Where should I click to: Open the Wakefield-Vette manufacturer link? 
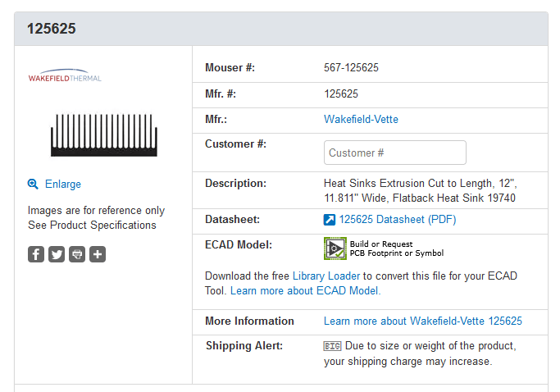coord(361,120)
